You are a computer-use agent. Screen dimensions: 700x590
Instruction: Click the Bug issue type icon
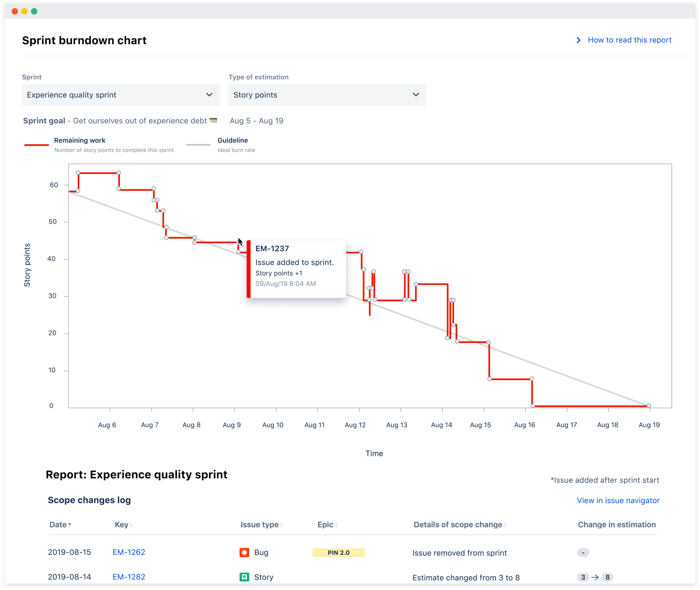pos(244,553)
